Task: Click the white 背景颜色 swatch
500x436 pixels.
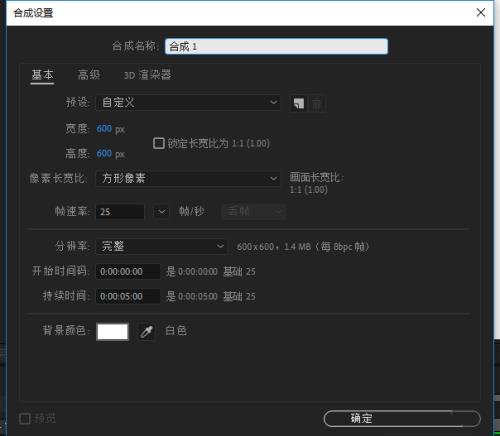Action: coord(112,332)
